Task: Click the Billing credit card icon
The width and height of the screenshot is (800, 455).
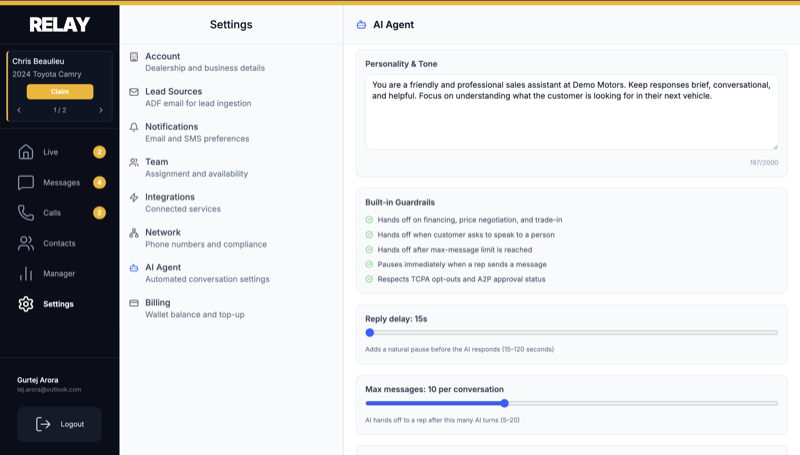Action: point(134,303)
